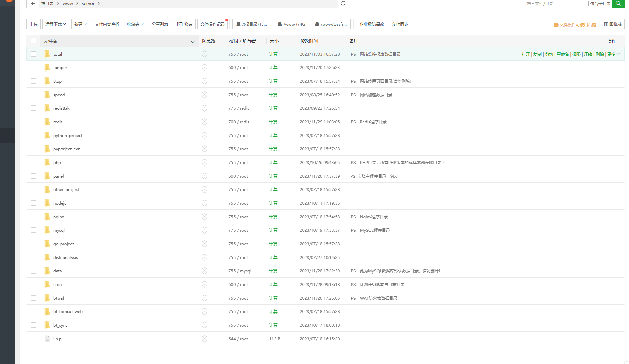Open the disk_analysis folder name

pyautogui.click(x=65, y=257)
